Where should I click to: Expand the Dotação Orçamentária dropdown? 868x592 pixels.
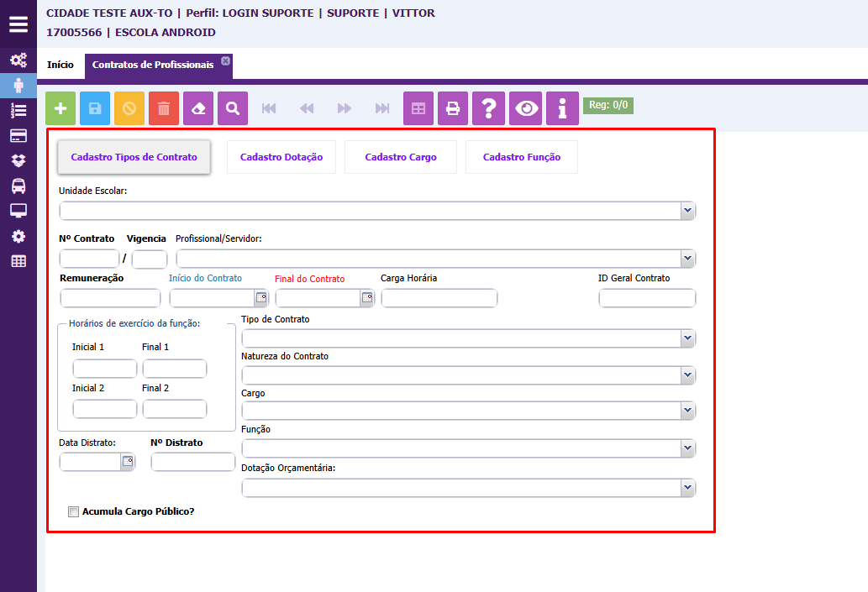coord(687,488)
